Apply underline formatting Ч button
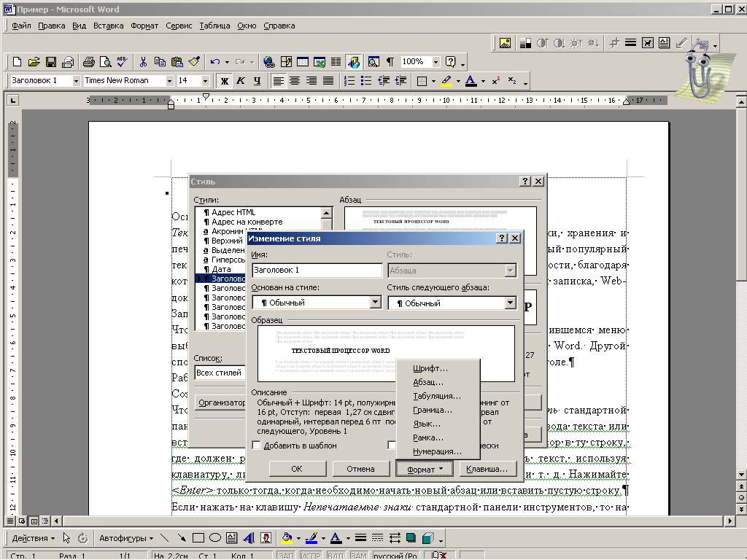The width and height of the screenshot is (747, 560). pos(258,81)
